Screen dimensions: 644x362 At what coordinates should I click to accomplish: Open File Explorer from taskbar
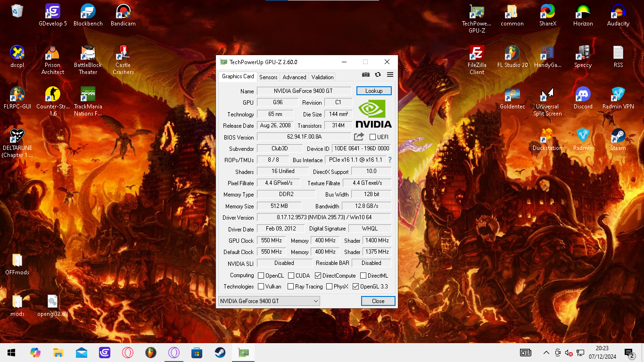click(x=58, y=353)
